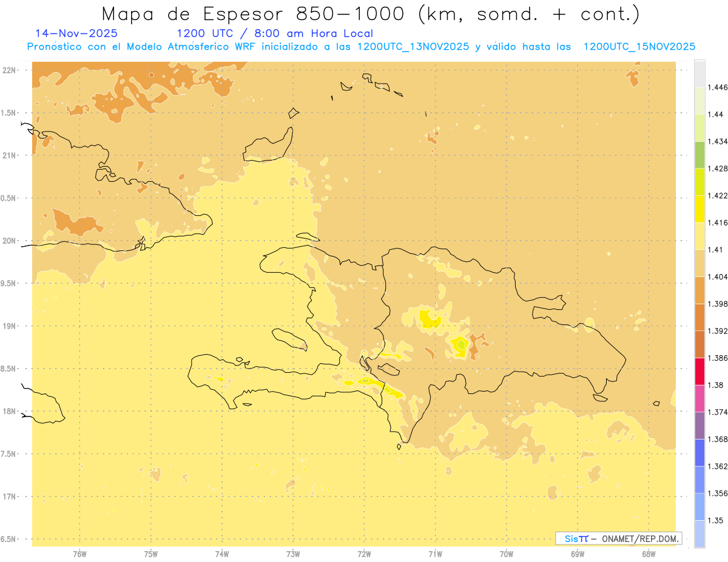The image size is (728, 562).
Task: Click the pink colorbar segment below 1.38
Action: pyautogui.click(x=699, y=398)
